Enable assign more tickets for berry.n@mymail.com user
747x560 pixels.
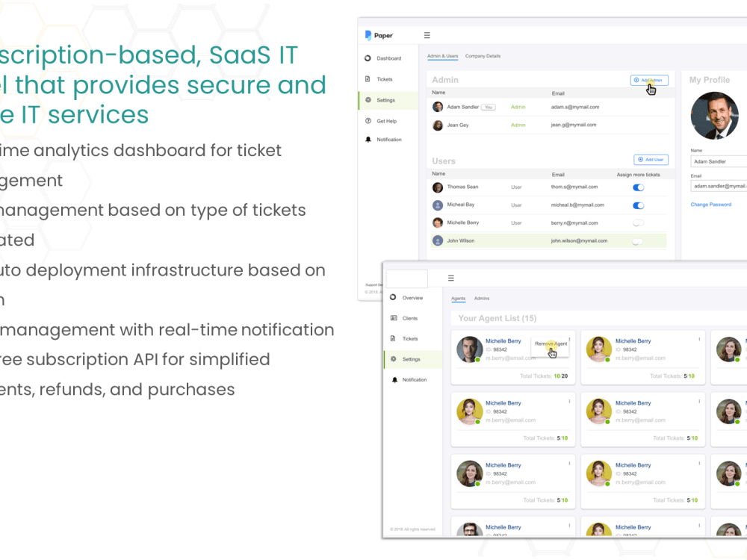(x=639, y=223)
